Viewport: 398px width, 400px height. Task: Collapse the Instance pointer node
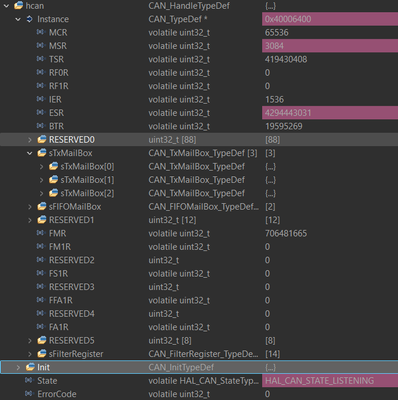pyautogui.click(x=18, y=19)
